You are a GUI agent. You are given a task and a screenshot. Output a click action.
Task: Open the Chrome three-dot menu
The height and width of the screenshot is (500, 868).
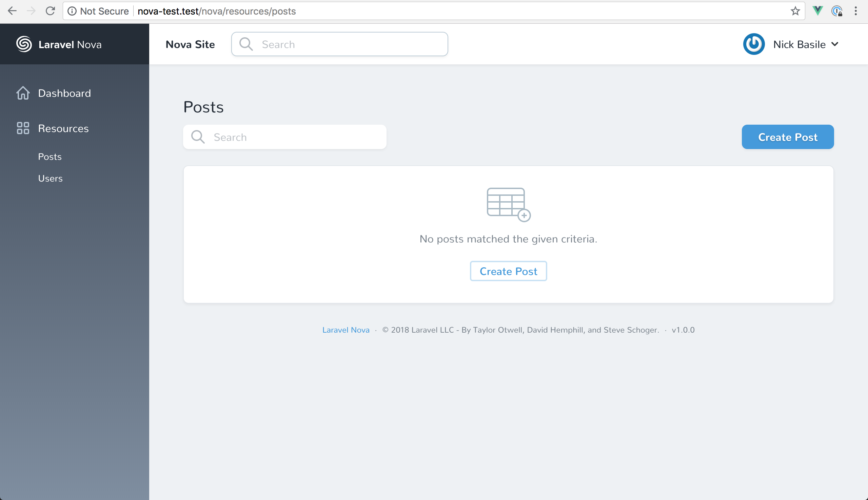pos(856,11)
